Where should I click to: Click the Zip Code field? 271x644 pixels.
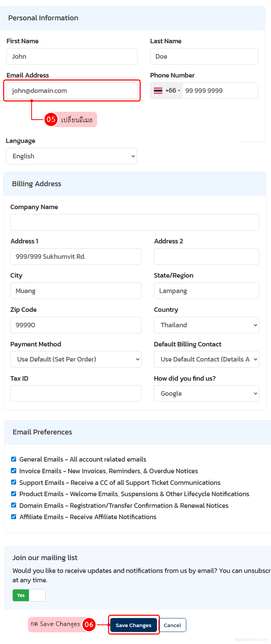[76, 325]
